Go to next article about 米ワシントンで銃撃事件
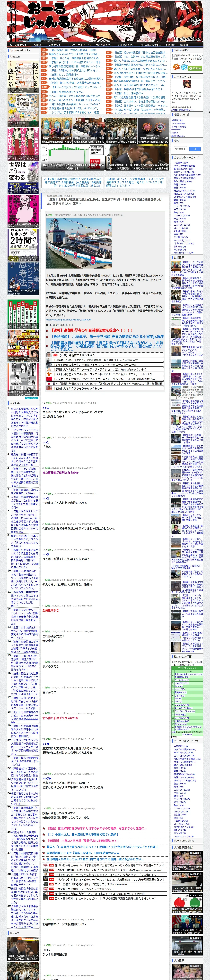210x980 pixels. click(135, 182)
